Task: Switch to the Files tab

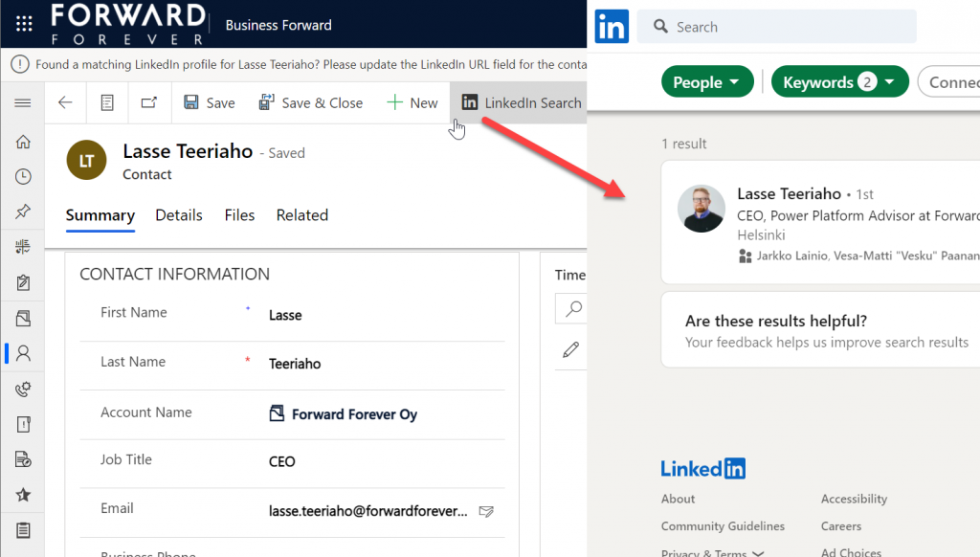Action: (239, 215)
